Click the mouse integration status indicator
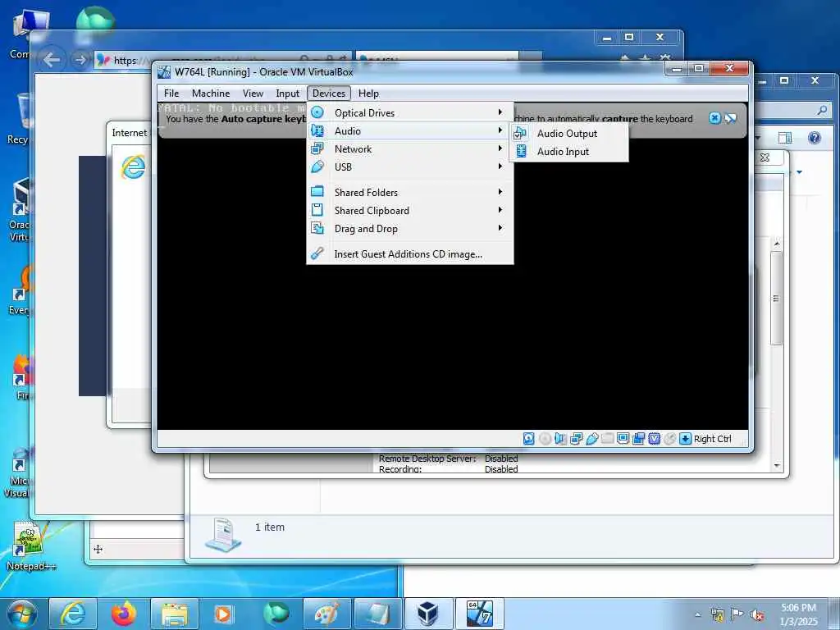Viewport: 840px width, 630px height. click(x=669, y=439)
